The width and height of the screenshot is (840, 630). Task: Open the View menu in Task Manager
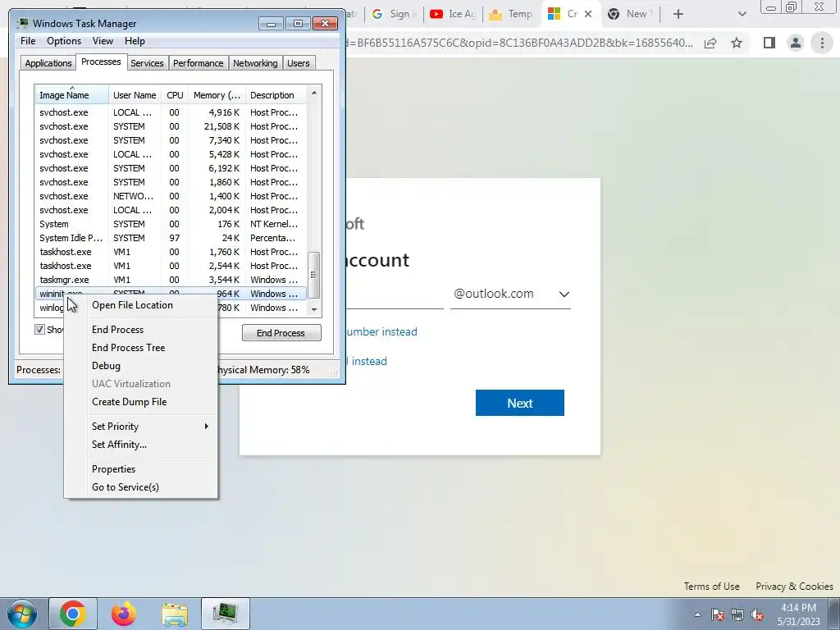[103, 41]
